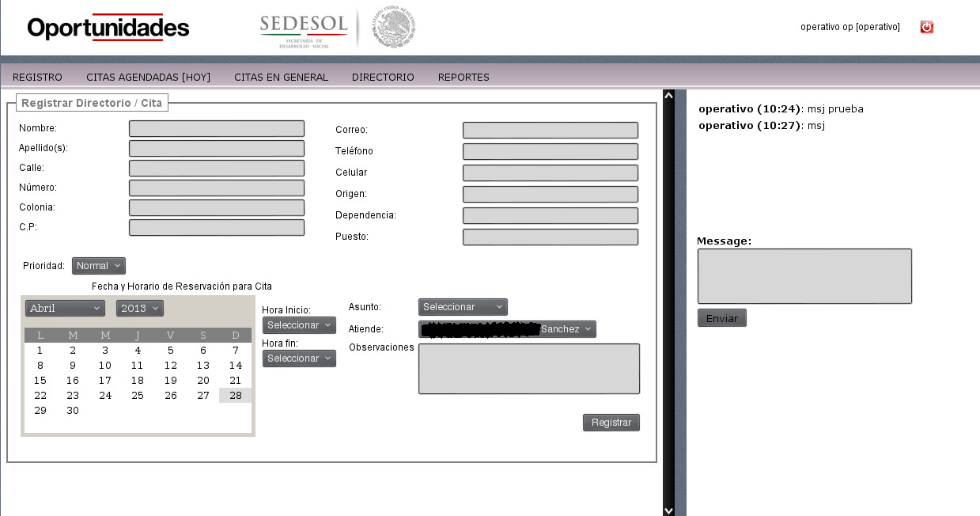This screenshot has height=516, width=980.
Task: Open the Prioridad dropdown showing Normal
Action: 98,266
